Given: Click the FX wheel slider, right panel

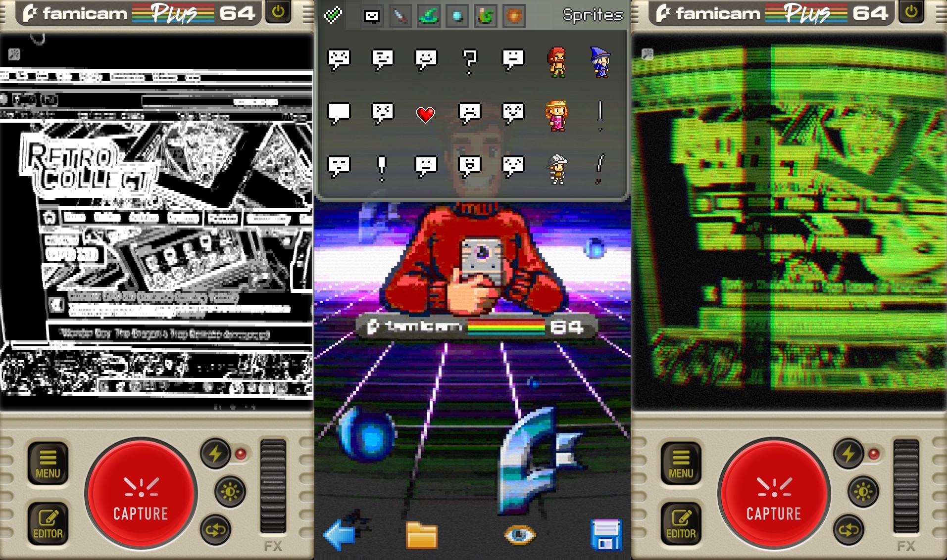Looking at the screenshot, I should [x=906, y=486].
